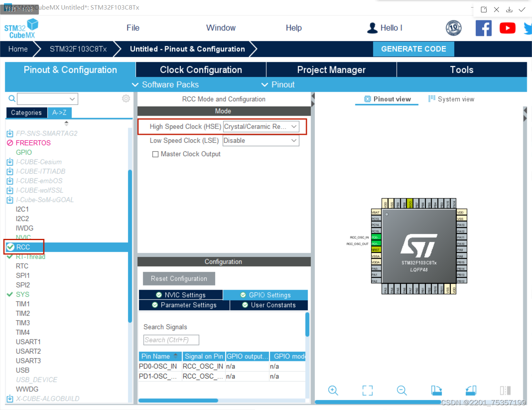Viewport: 532px width, 410px height.
Task: Go to the Home breadcrumb
Action: (18, 49)
